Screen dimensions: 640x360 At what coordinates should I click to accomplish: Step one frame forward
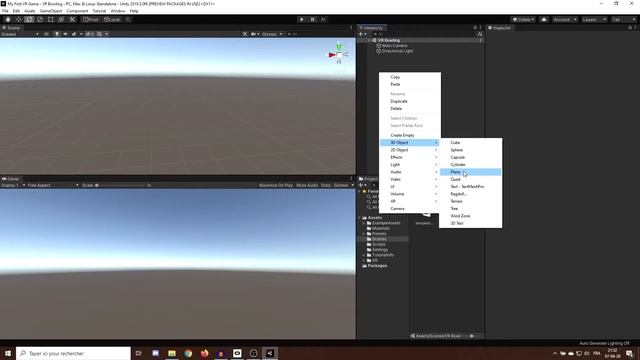323,20
